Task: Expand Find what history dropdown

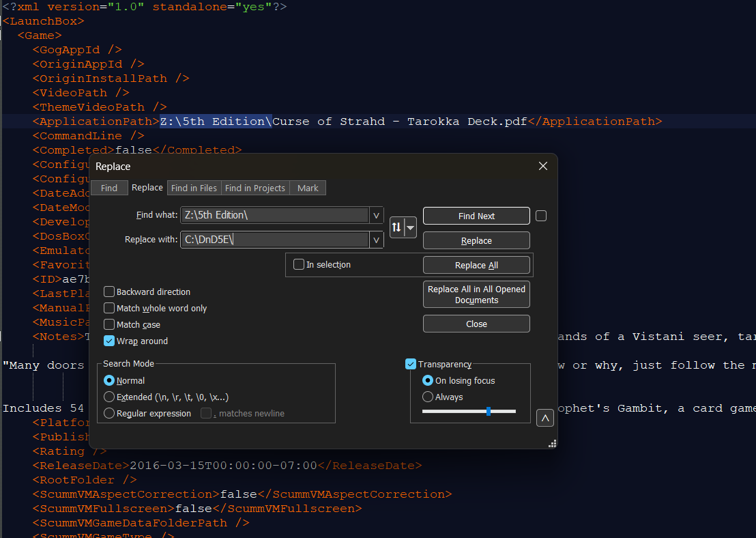Action: point(376,215)
